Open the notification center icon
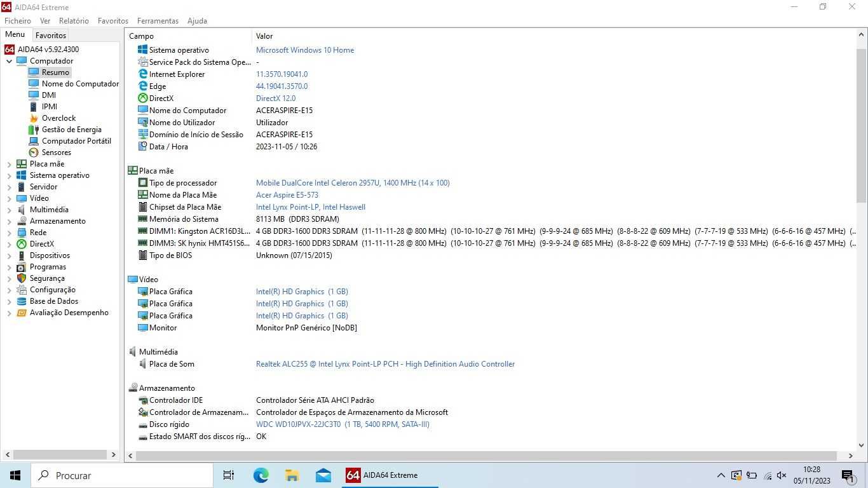Viewport: 868px width, 488px height. coord(848,475)
